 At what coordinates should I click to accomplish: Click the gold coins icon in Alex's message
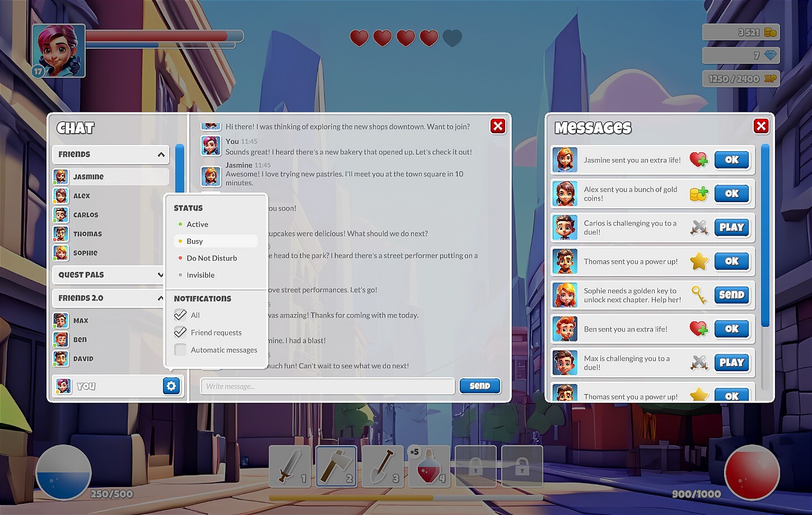click(698, 194)
